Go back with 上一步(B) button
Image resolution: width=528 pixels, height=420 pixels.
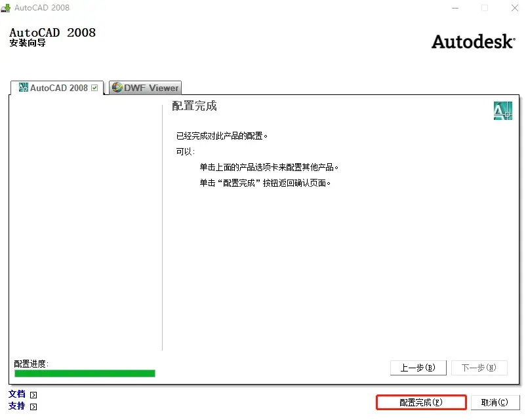point(418,368)
